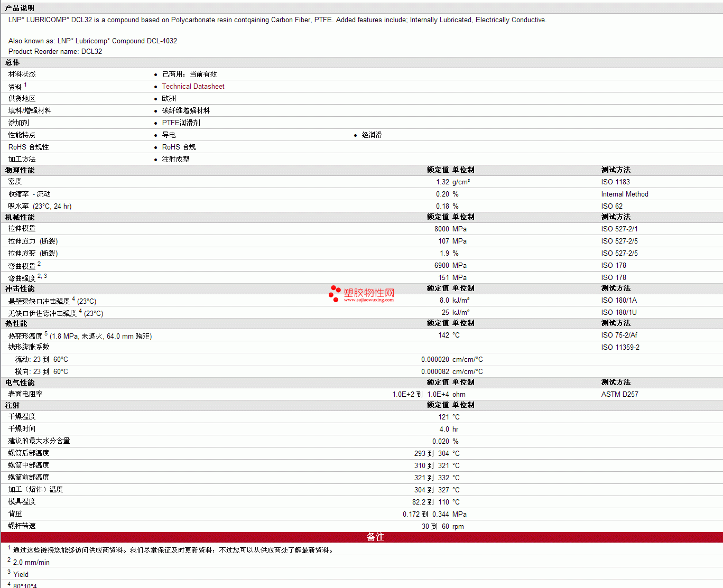The image size is (723, 588).
Task: Click the 热性能 section header
Action: pyautogui.click(x=16, y=323)
